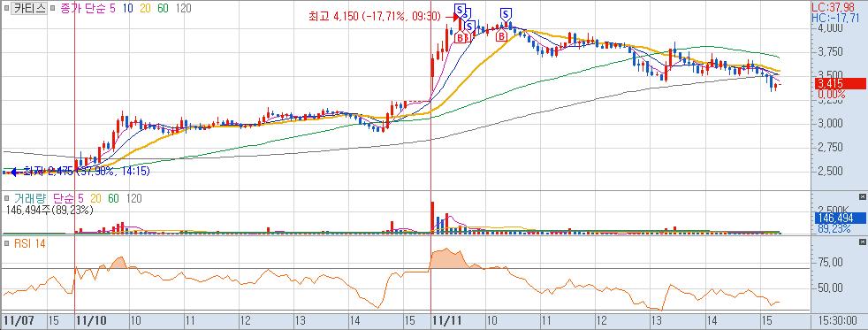
Task: Click the B buy marker right after the 11/11 open
Action: click(460, 38)
